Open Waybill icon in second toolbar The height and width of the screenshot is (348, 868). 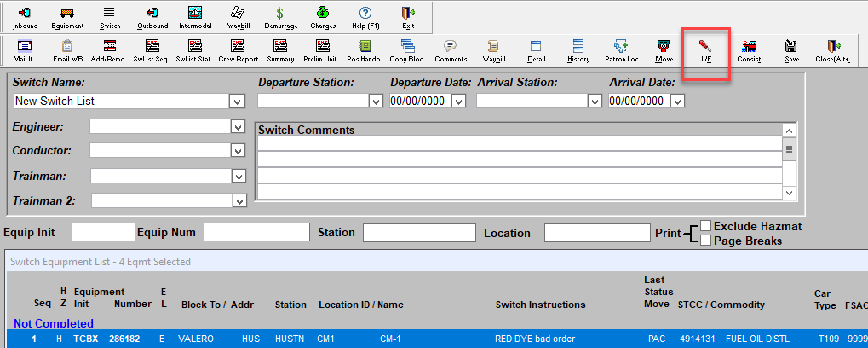click(493, 51)
